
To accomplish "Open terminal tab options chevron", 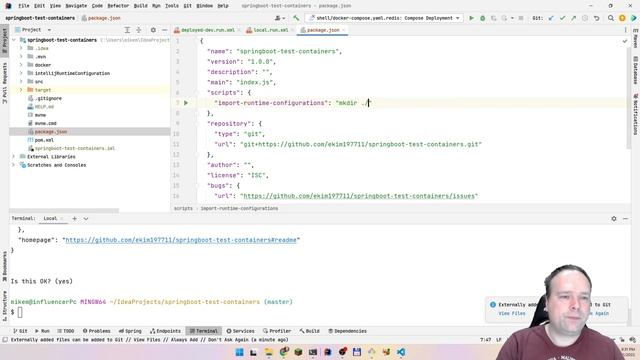I will (x=86, y=219).
